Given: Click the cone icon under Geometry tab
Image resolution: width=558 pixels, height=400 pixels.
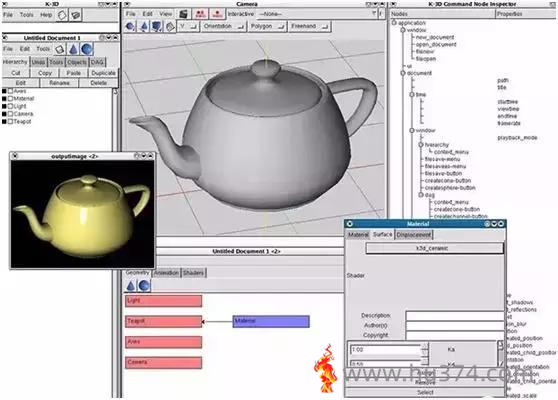Looking at the screenshot, I should point(131,285).
